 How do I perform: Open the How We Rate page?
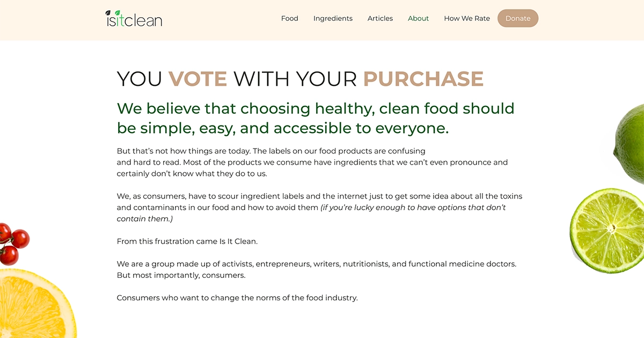pos(466,18)
